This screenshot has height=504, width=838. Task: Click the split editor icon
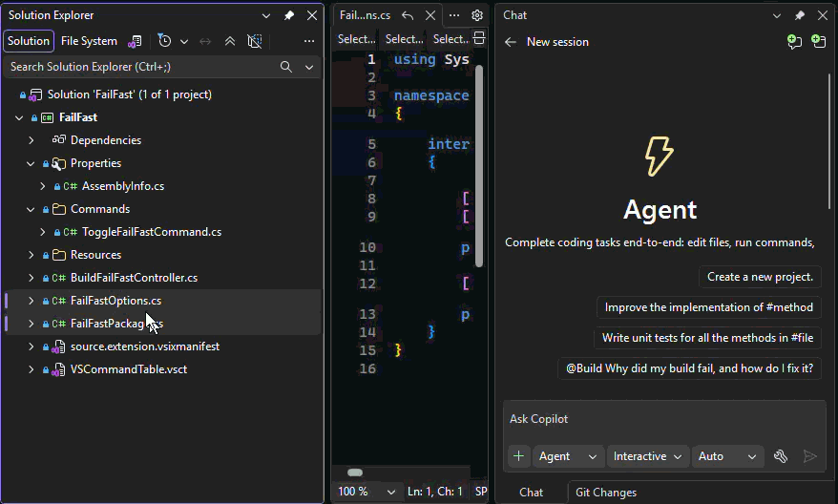pyautogui.click(x=479, y=38)
